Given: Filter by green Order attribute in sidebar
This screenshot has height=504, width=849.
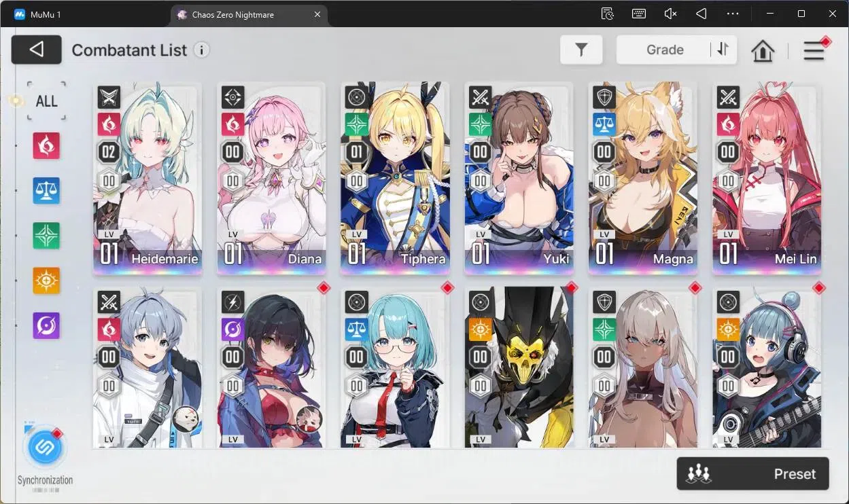Looking at the screenshot, I should click(x=46, y=236).
